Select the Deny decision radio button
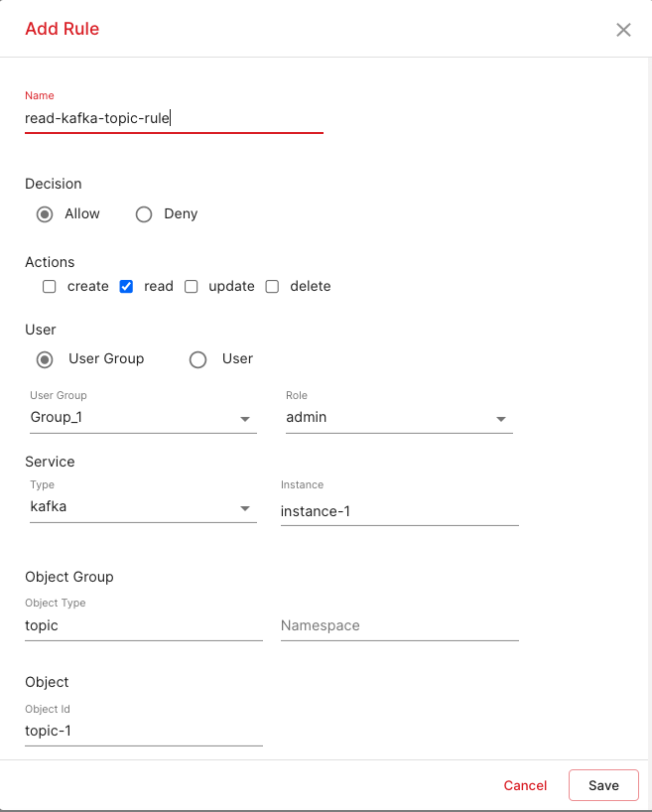The height and width of the screenshot is (812, 652). tap(144, 214)
